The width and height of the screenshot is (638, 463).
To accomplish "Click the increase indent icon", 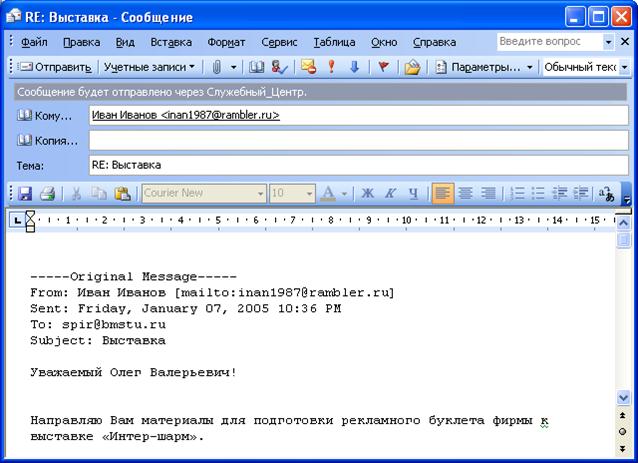I will pos(581,193).
